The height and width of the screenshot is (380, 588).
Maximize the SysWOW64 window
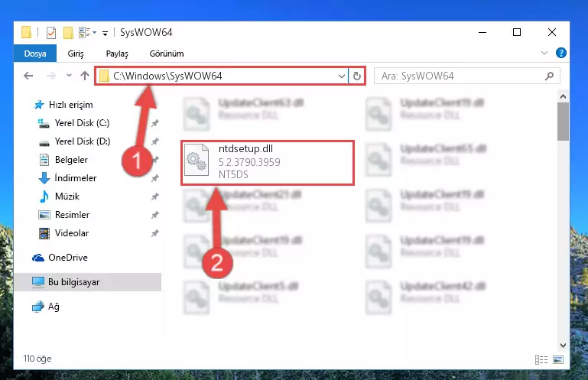(x=517, y=33)
